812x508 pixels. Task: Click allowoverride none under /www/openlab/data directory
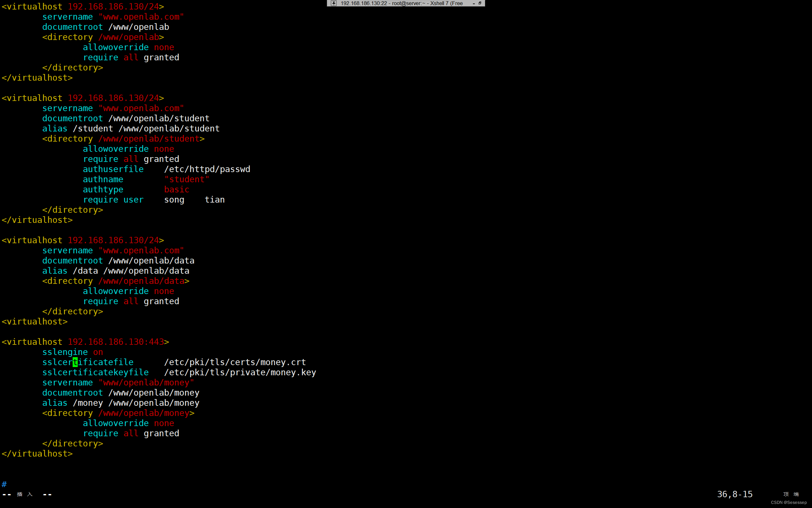[x=128, y=291]
